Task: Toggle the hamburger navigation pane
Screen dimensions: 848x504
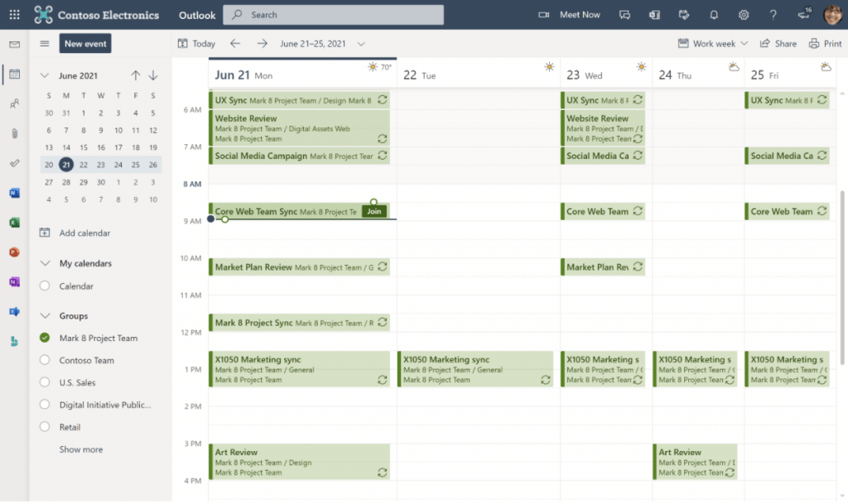Action: 45,43
